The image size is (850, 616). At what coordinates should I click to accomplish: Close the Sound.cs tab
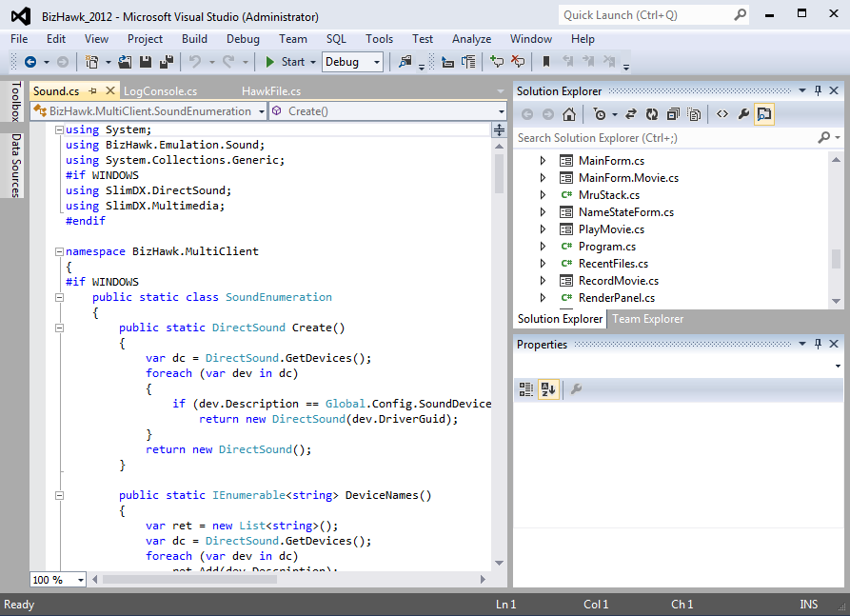coord(110,90)
